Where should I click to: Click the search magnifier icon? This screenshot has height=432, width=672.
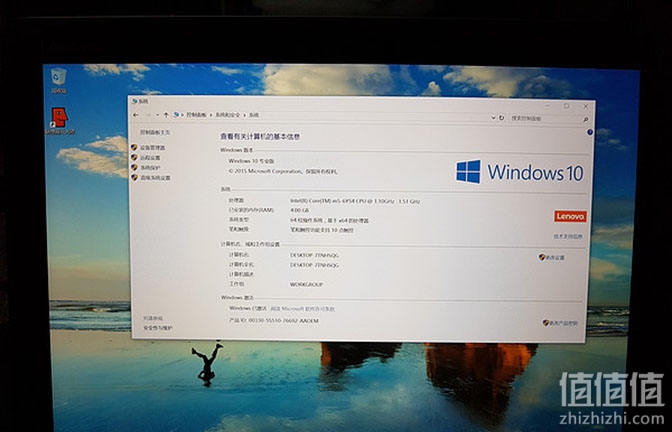click(x=586, y=120)
